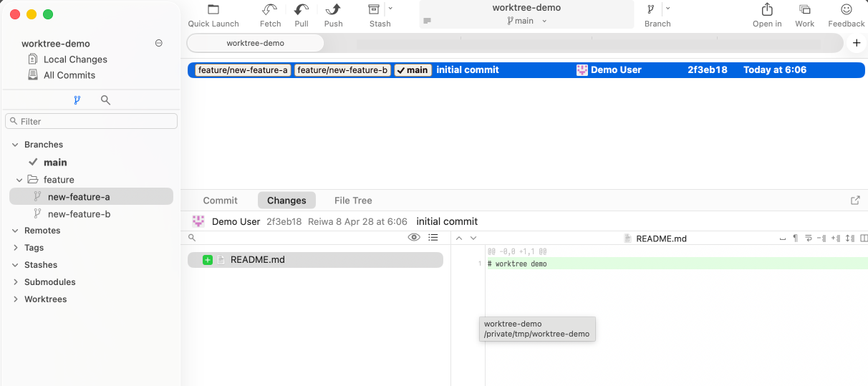
Task: Click the Today at 6:06 date cell
Action: pos(775,70)
